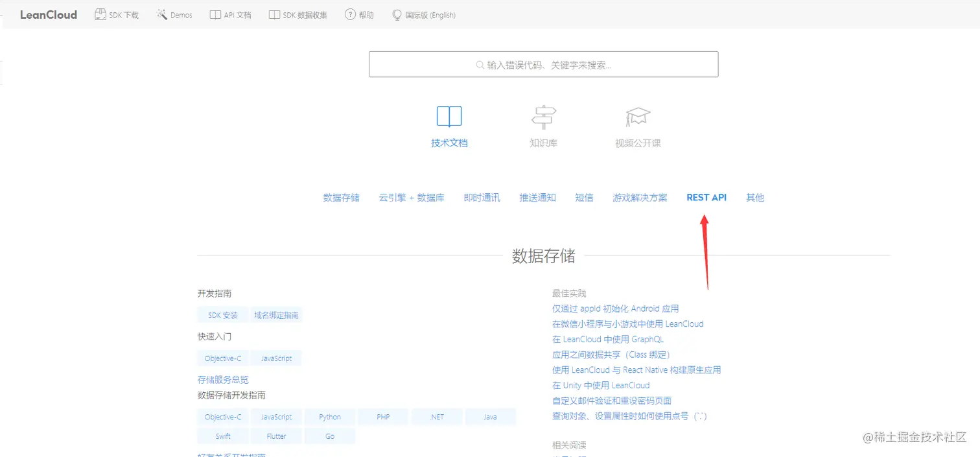Click the Demos magic wand icon
Viewport: 980px width, 457px height.
[x=161, y=14]
